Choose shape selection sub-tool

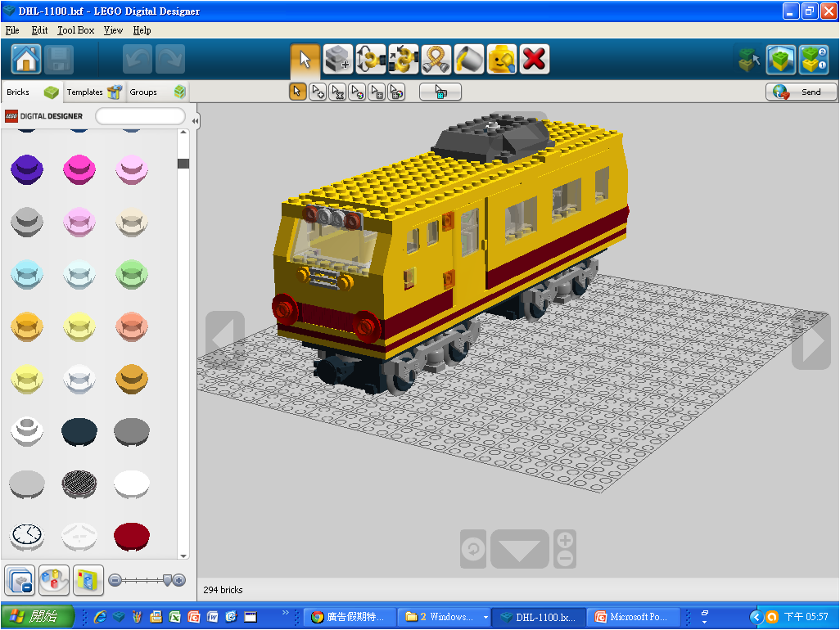377,92
